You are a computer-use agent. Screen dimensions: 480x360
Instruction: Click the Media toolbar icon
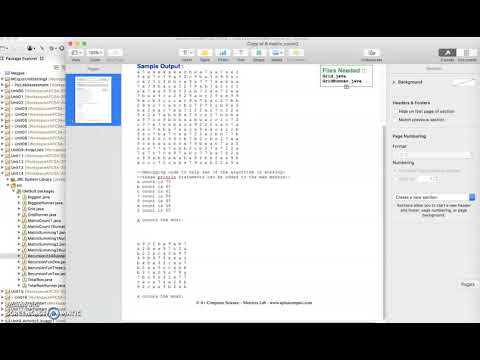click(x=277, y=53)
